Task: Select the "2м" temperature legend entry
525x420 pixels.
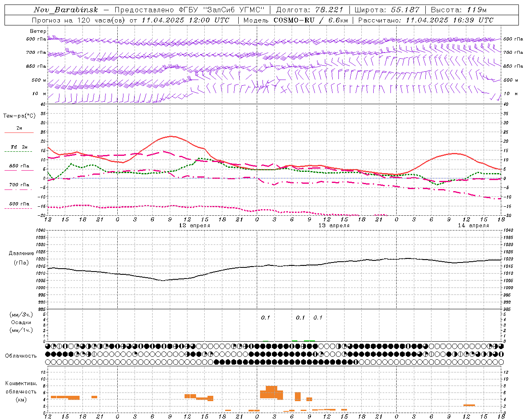Action: (19, 128)
